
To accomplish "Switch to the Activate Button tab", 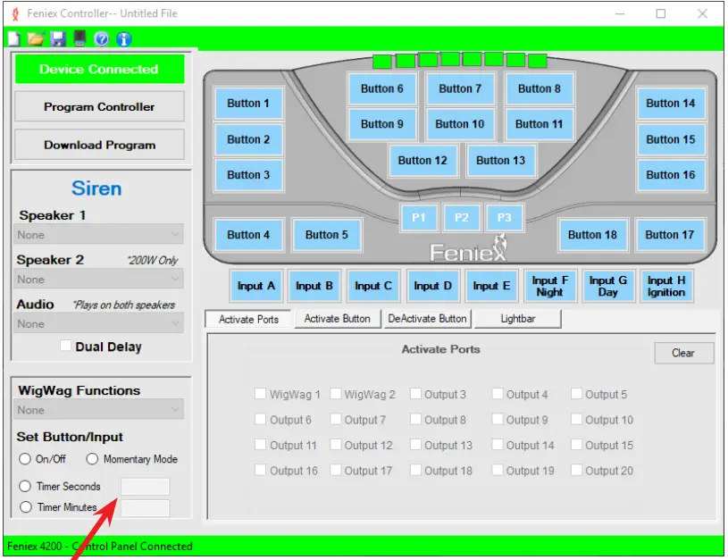I will (x=337, y=319).
